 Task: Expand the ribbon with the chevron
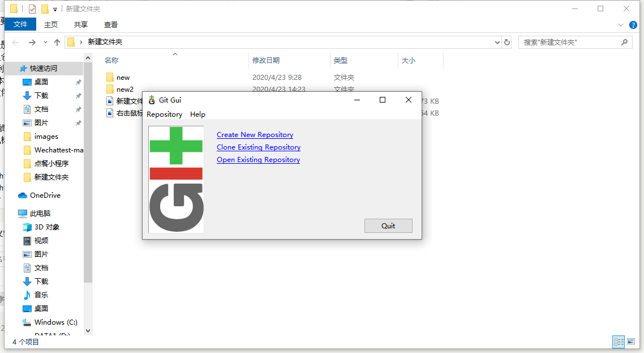tap(622, 25)
